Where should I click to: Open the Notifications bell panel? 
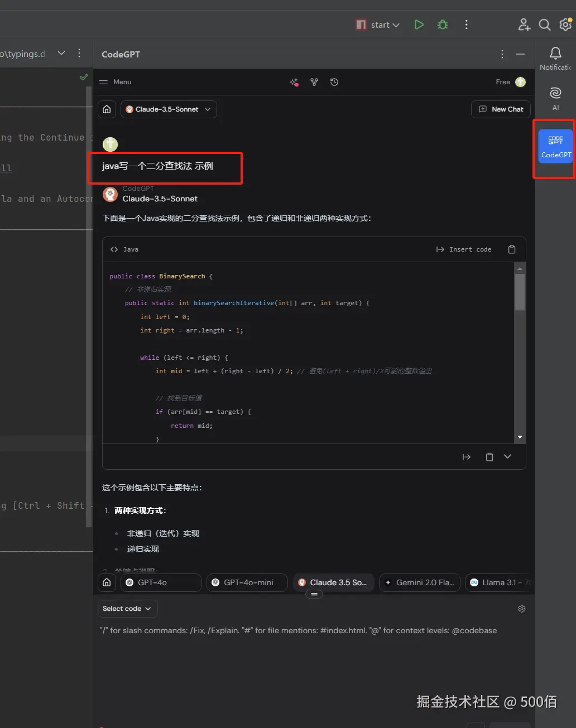[x=555, y=58]
